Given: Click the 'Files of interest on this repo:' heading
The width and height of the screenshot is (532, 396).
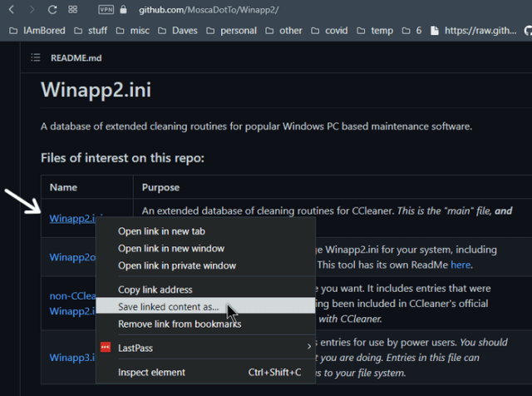Looking at the screenshot, I should click(122, 158).
